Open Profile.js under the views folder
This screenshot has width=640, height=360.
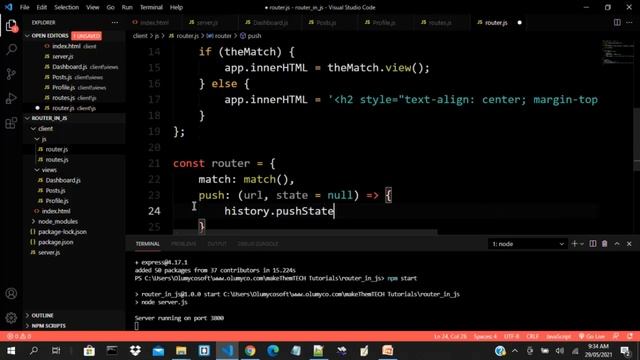[57, 201]
